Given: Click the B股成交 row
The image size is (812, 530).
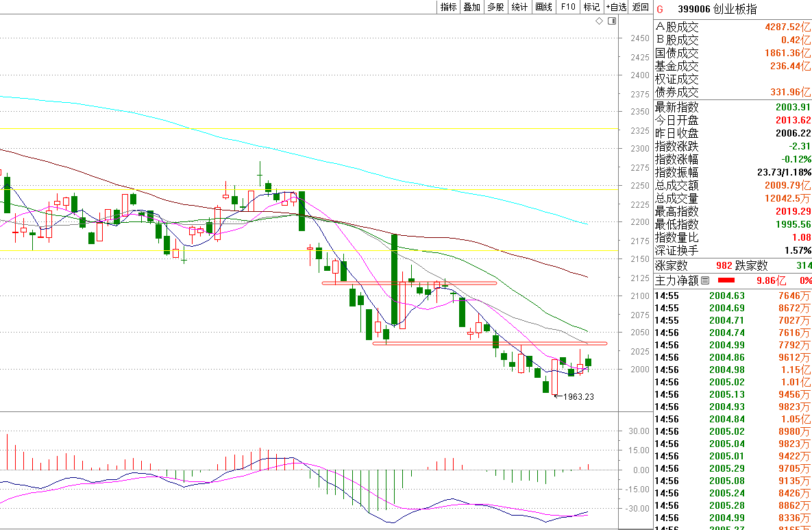Looking at the screenshot, I should pyautogui.click(x=733, y=40).
